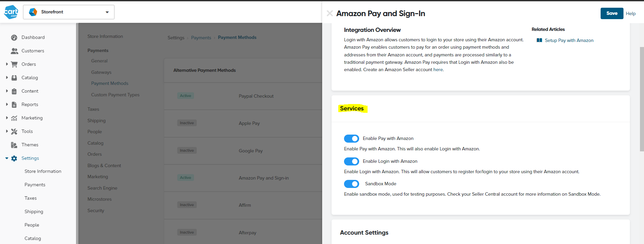This screenshot has height=244, width=644.
Task: Expand the Content menu arrow
Action: 7,91
